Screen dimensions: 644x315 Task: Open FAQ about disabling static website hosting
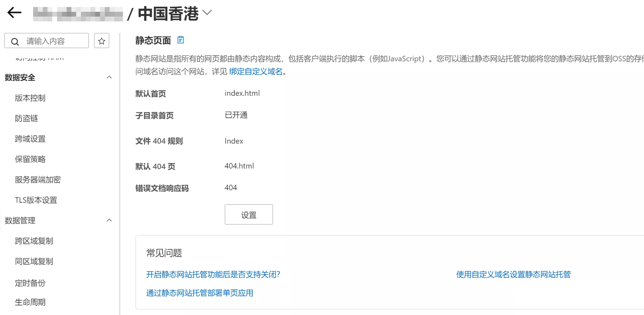[x=213, y=274]
